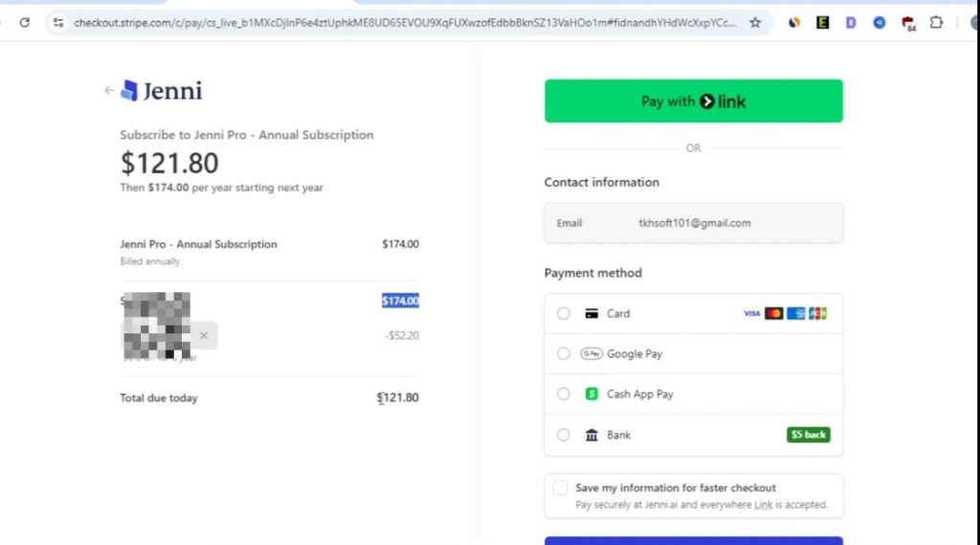This screenshot has width=980, height=545.
Task: Click the large $121.80 price heading
Action: (x=169, y=163)
